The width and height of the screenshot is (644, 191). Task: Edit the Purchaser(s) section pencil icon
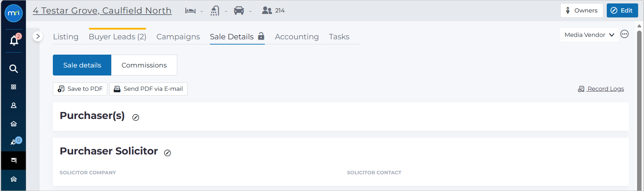pos(136,118)
